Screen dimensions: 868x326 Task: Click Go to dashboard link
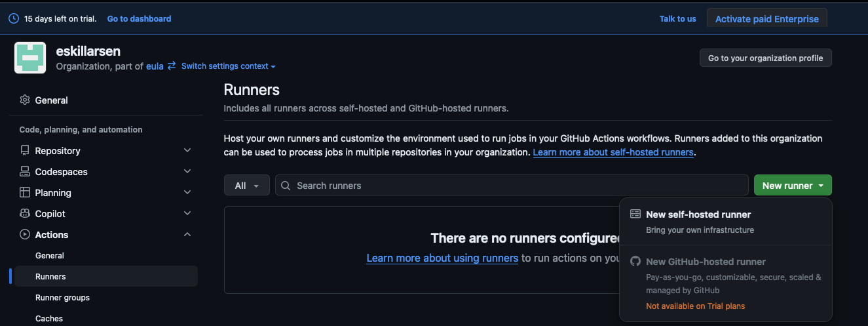coord(139,19)
